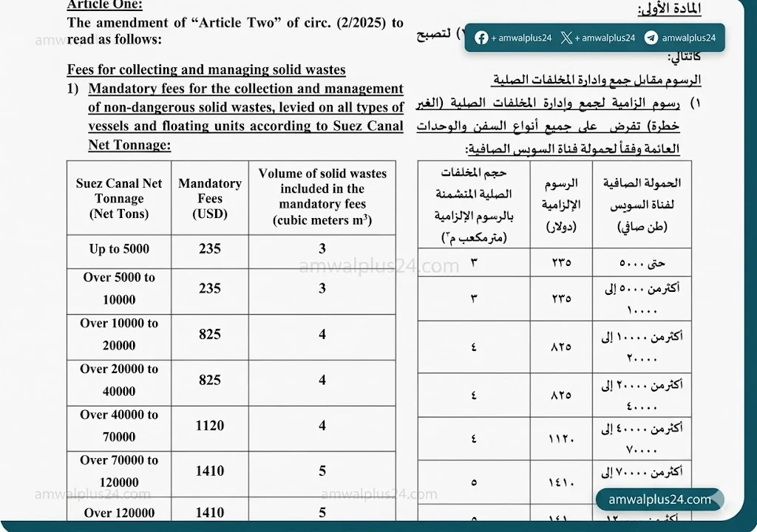The image size is (757, 532).
Task: Select 'Fees for collecting and managing solid wastes' heading
Action: (x=206, y=70)
